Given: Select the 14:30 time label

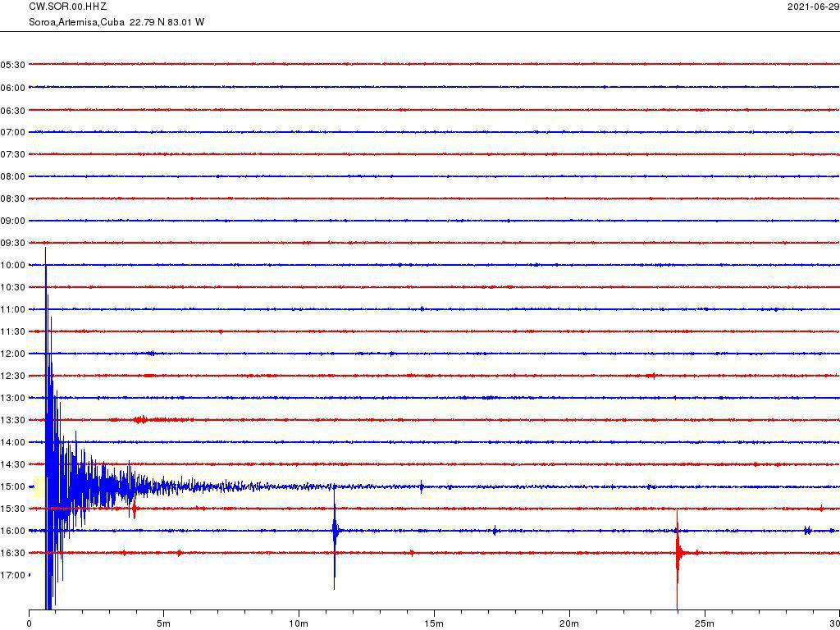Looking at the screenshot, I should (13, 465).
